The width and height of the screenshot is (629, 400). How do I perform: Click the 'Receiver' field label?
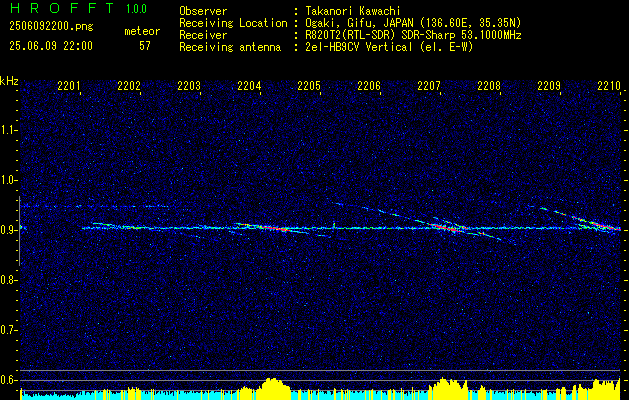click(x=203, y=35)
